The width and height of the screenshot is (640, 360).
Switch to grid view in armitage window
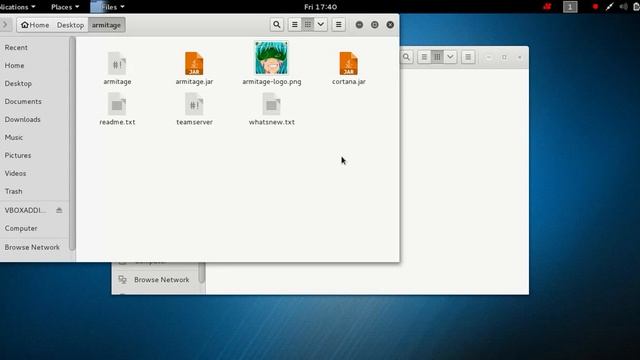click(308, 24)
